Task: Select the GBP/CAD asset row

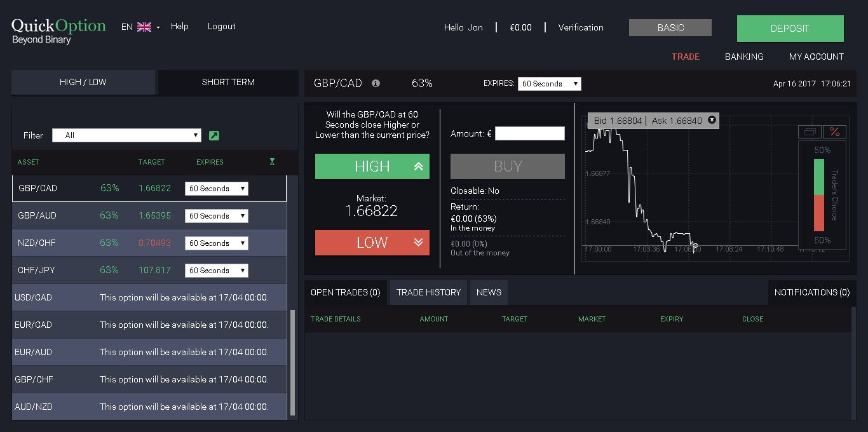Action: click(x=149, y=189)
